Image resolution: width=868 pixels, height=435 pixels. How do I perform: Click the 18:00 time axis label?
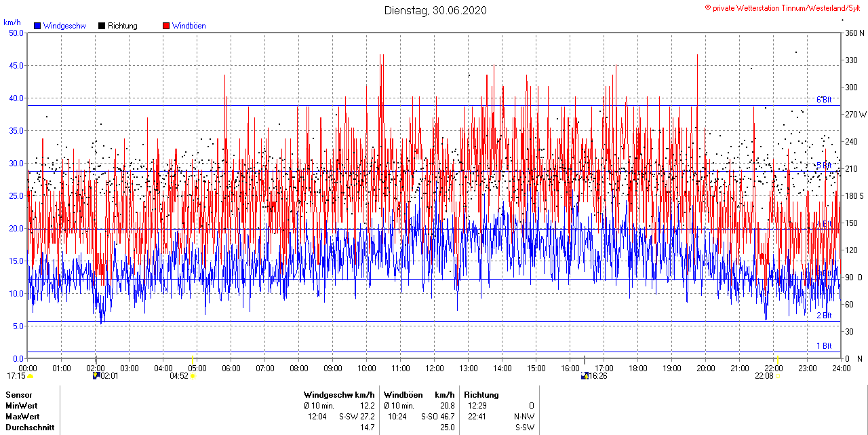pos(638,368)
